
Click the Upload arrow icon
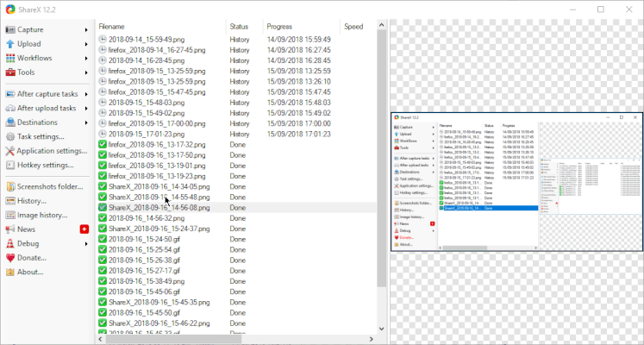click(x=10, y=44)
